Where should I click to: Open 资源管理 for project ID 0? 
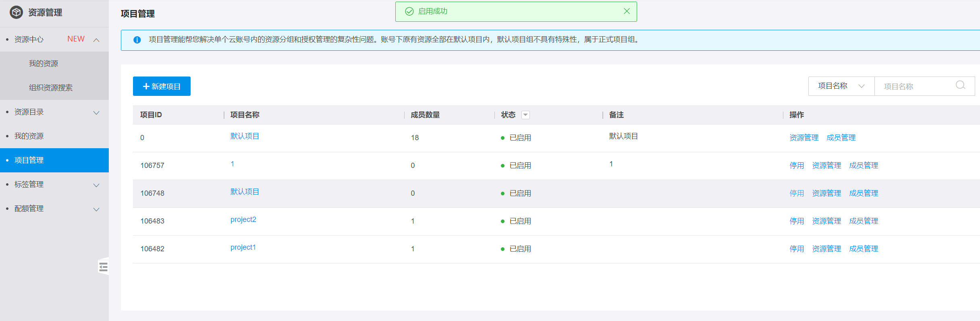pos(804,138)
